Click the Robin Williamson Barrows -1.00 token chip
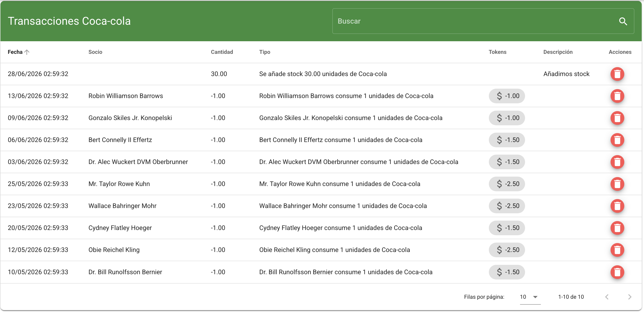Viewport: 644px width, 312px height. coord(506,96)
